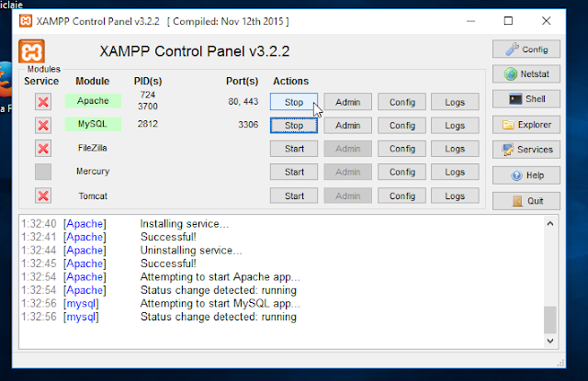Maximize the XAMPP Control Panel window

click(508, 21)
